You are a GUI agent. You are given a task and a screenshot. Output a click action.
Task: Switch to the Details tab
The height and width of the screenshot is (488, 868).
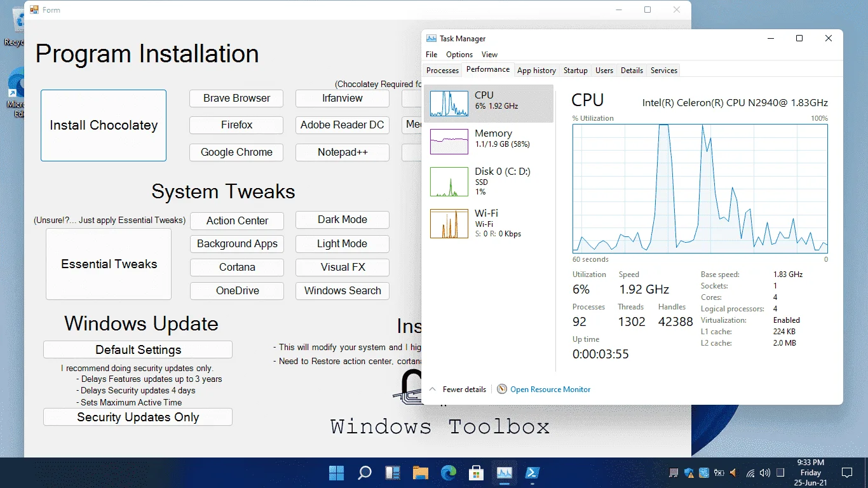tap(632, 71)
